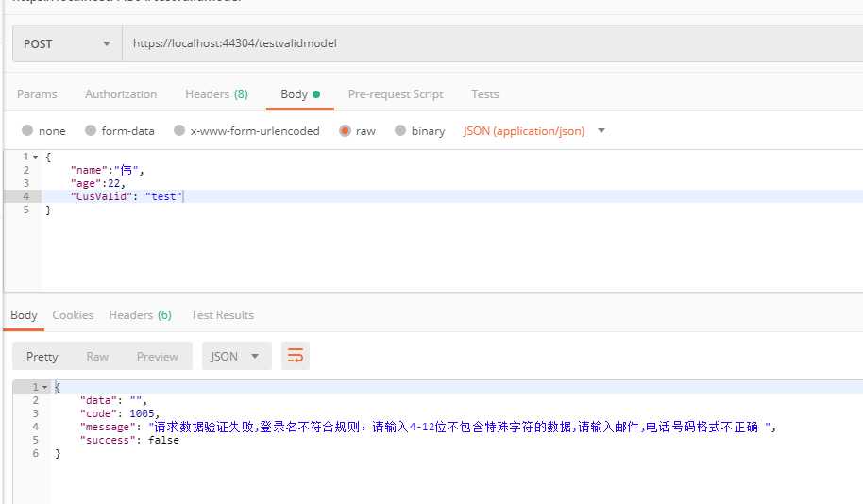863x504 pixels.
Task: Open the response Headers (6) tab
Action: click(x=141, y=314)
